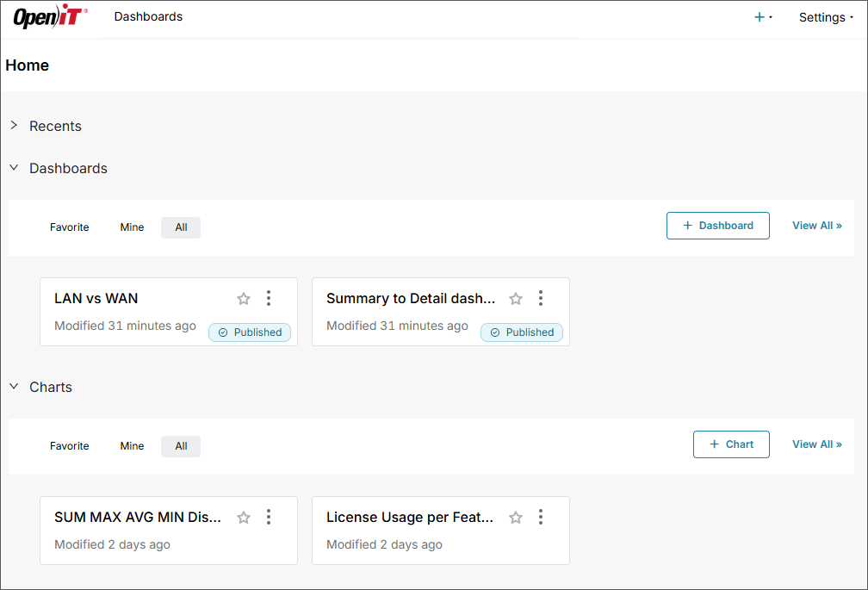Screen dimensions: 868x590
Task: Select Favorite tab in Charts section
Action: click(69, 446)
